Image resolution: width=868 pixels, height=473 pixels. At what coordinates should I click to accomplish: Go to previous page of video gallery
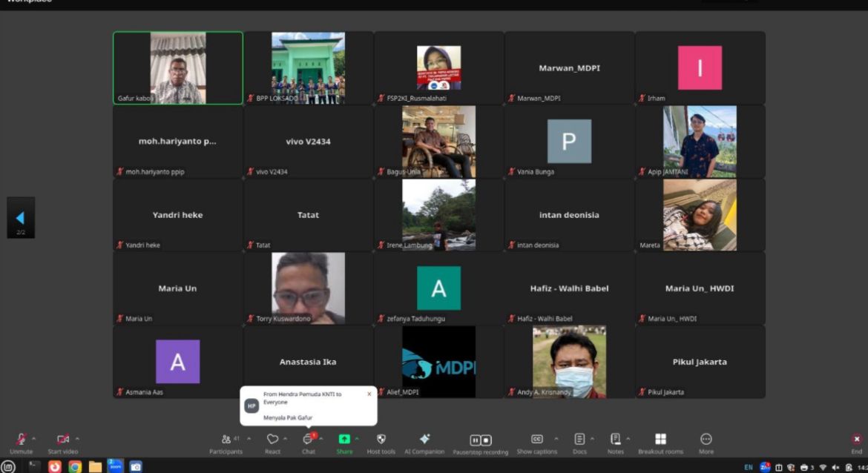[20, 218]
